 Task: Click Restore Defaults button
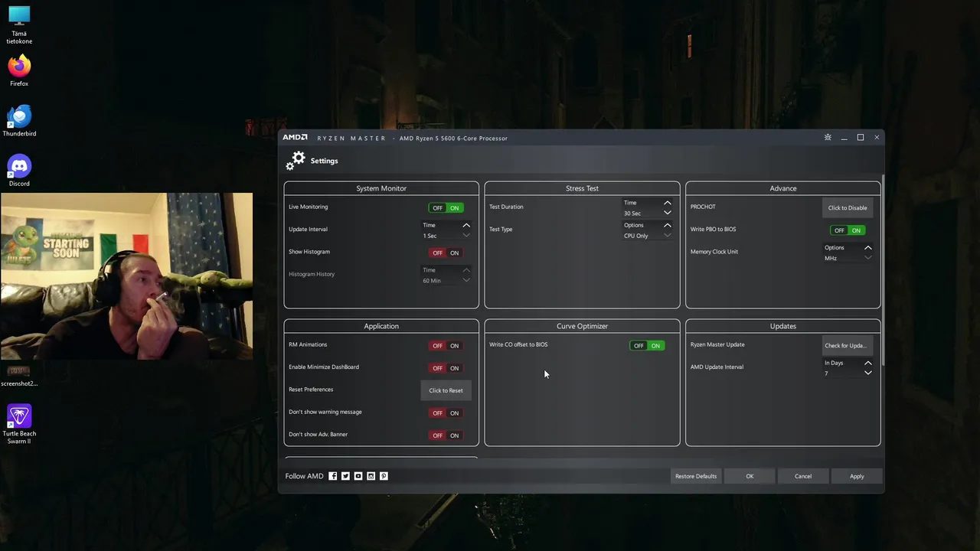point(696,476)
